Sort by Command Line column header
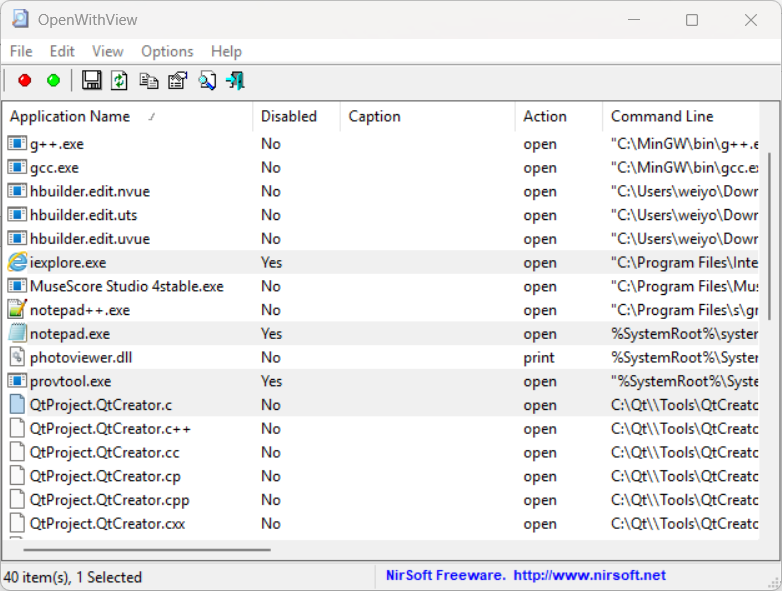 pos(681,116)
